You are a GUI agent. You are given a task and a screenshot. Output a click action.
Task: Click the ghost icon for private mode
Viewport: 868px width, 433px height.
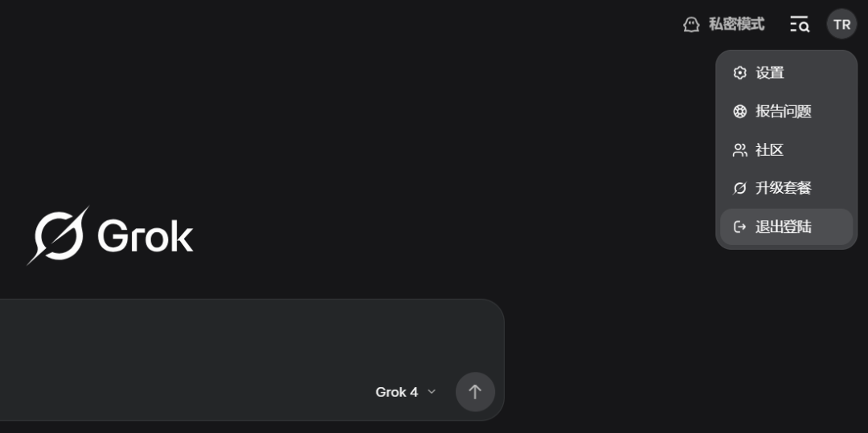click(691, 25)
